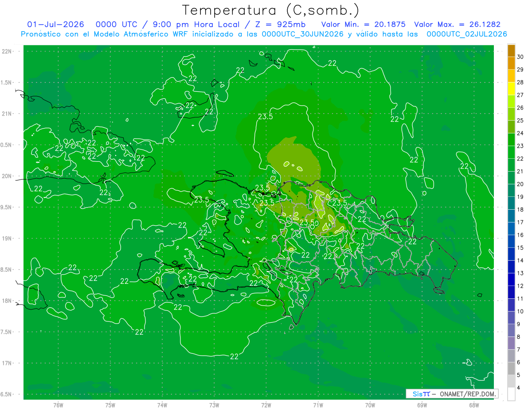The image size is (532, 411).
Task: Pick the dark blue swatch between 12 and 13
Action: click(x=511, y=280)
